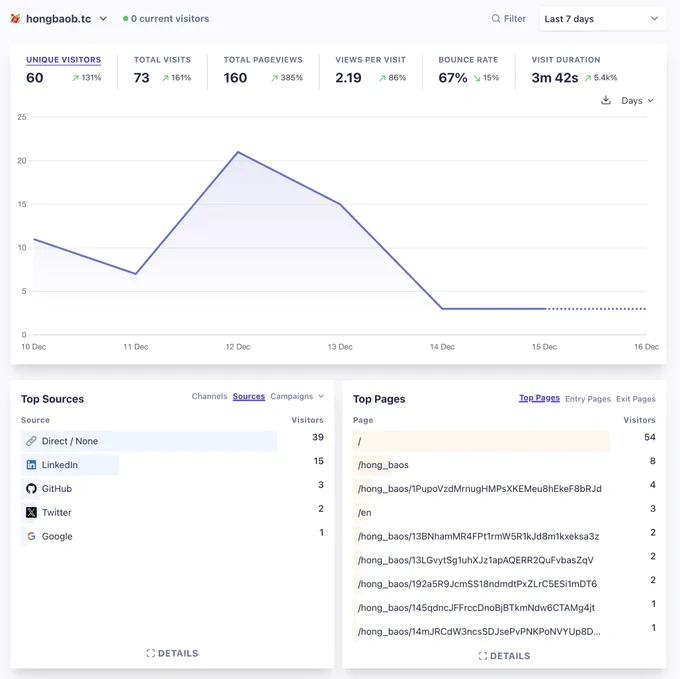Click the Direct / None link icon
This screenshot has width=680, height=679.
[31, 441]
